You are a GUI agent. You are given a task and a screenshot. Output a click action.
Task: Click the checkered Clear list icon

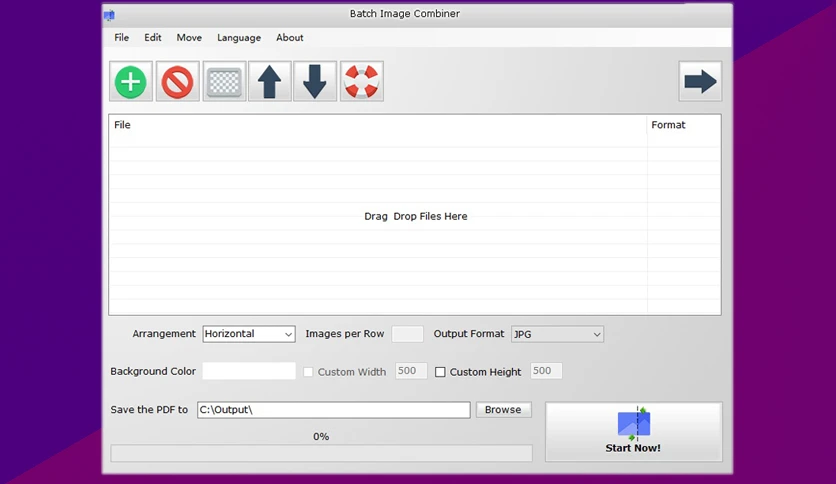[x=224, y=82]
